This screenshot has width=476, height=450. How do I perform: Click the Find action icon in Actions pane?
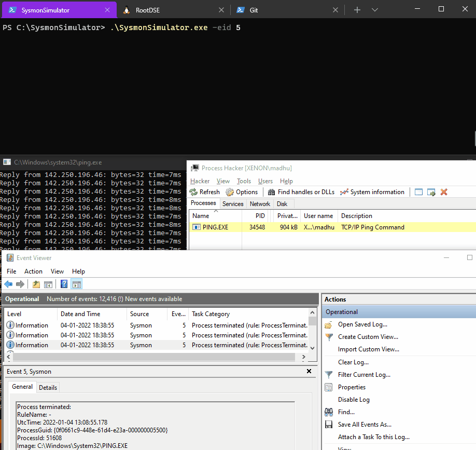pos(329,412)
